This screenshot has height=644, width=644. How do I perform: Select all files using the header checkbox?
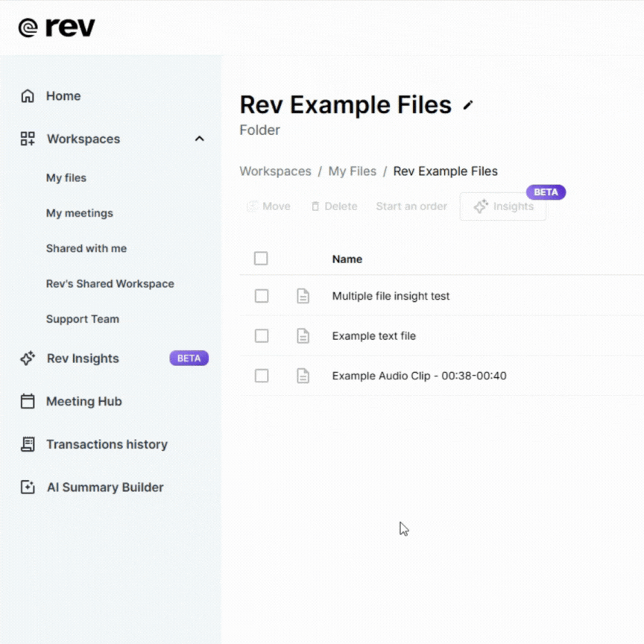point(261,258)
